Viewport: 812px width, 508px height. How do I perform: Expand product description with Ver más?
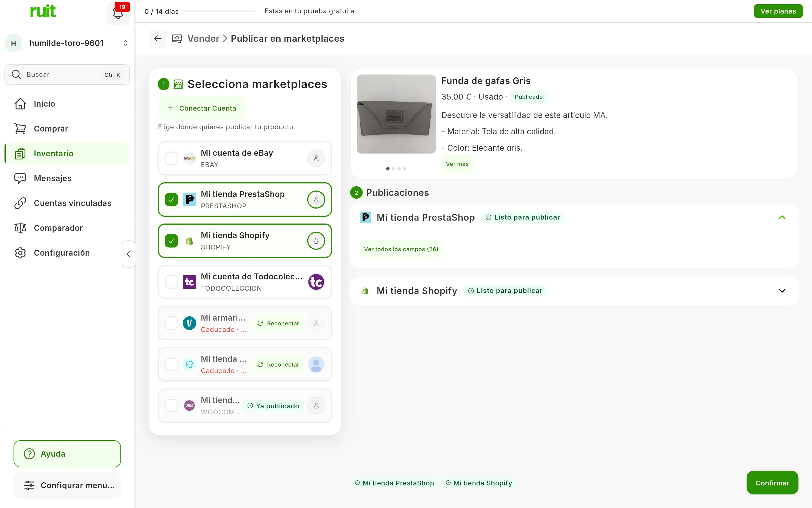pos(457,164)
